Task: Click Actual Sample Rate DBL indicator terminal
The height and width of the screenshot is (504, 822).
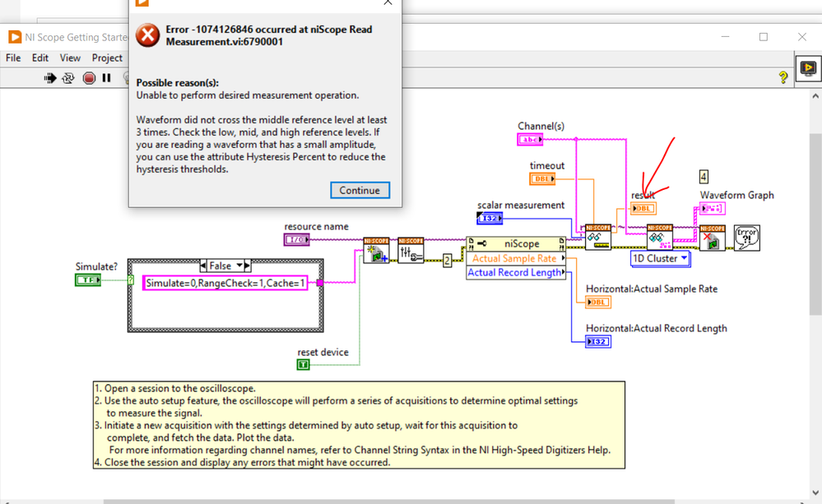Action: pos(598,303)
